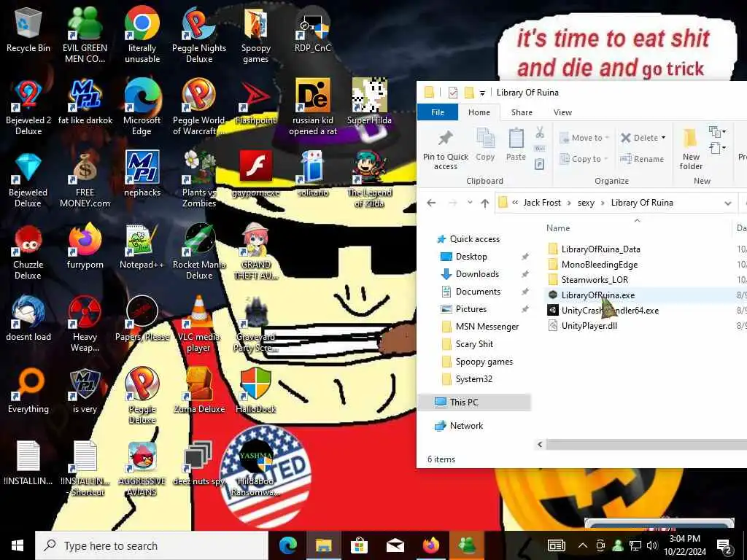This screenshot has width=747, height=560.
Task: Switch to the Share ribbon tab
Action: pos(522,112)
